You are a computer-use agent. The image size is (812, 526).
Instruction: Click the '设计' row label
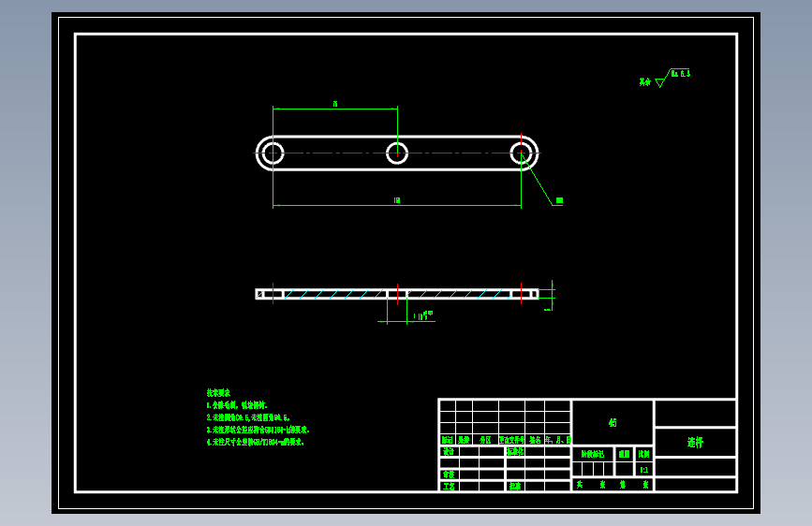(449, 451)
